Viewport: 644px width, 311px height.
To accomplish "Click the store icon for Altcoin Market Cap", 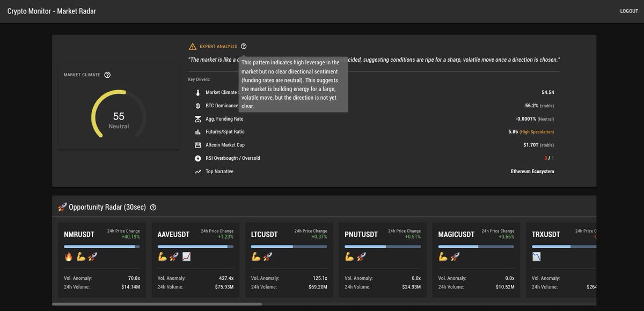I will [197, 145].
